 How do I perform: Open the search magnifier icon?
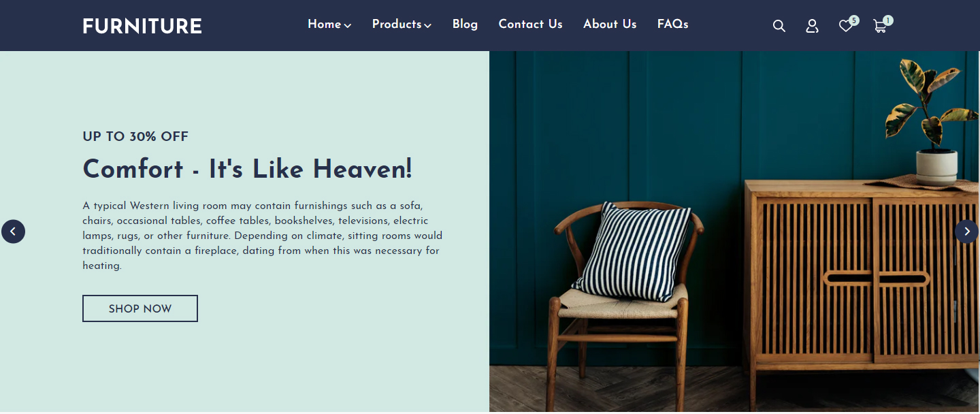click(x=779, y=26)
